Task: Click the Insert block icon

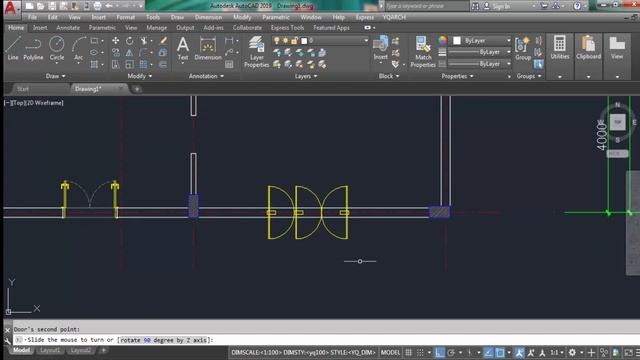Action: click(x=380, y=48)
